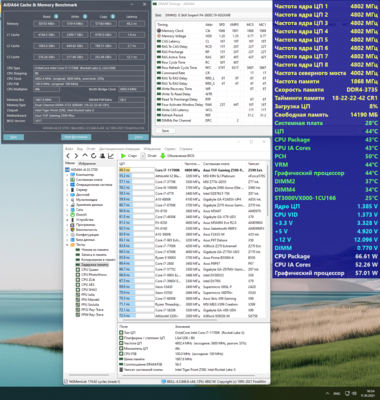Click the Read info icon in benchmark window
380x400 pixels.
click(x=56, y=16)
